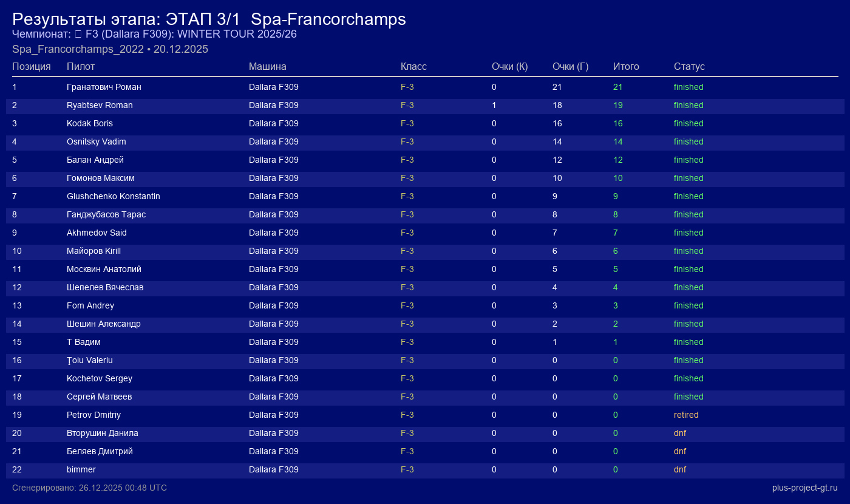Open the plus-project-gt.ru link
This screenshot has width=850, height=504.
(804, 488)
